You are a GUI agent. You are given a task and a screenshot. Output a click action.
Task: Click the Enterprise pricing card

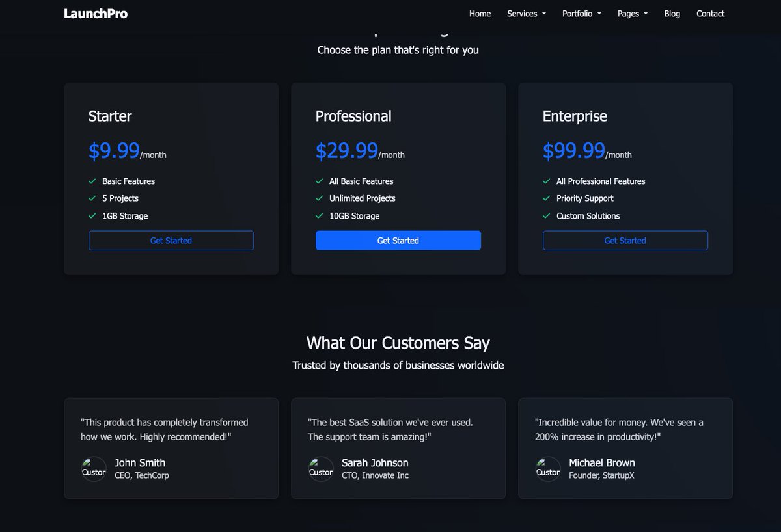point(625,130)
